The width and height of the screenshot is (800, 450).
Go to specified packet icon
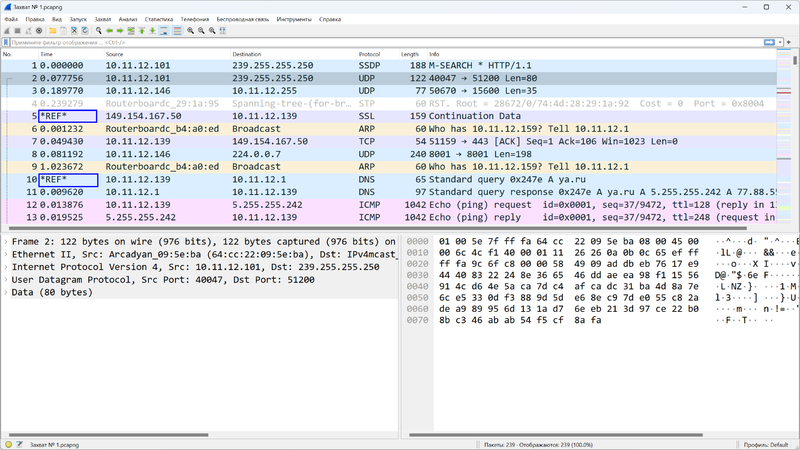click(131, 31)
